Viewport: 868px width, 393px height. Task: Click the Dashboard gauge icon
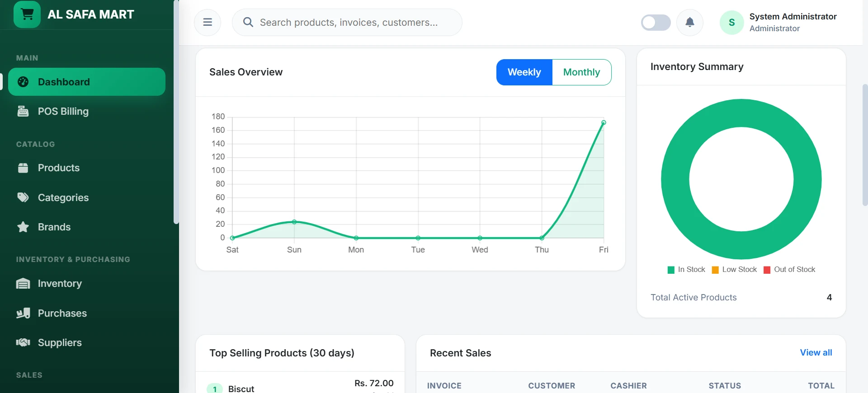click(x=23, y=82)
